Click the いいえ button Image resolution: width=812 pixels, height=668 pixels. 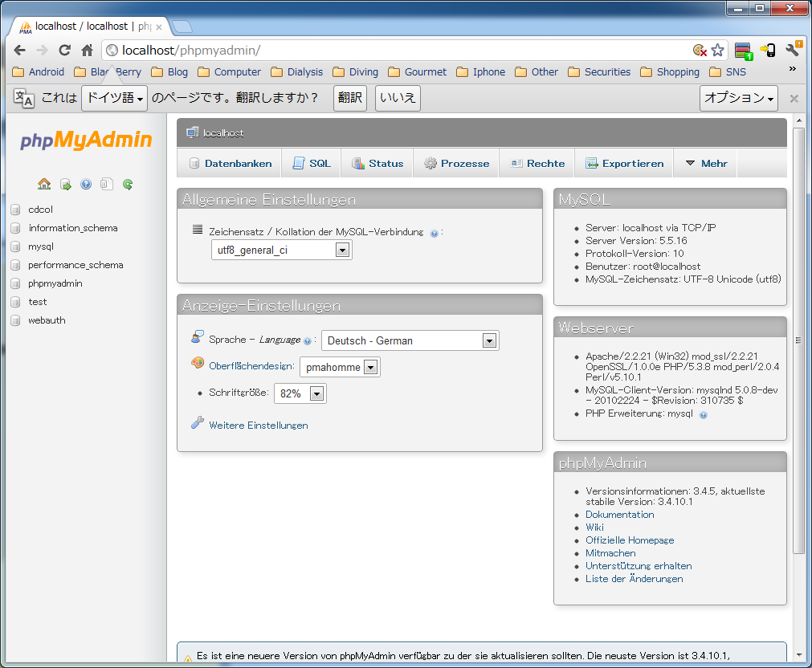pos(398,98)
